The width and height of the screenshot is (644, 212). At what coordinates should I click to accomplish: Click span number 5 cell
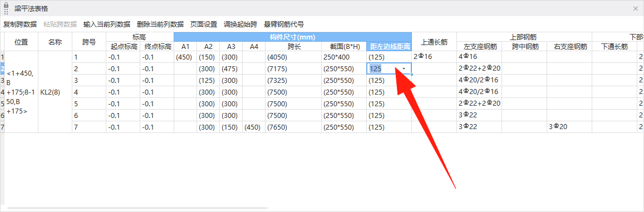click(89, 104)
